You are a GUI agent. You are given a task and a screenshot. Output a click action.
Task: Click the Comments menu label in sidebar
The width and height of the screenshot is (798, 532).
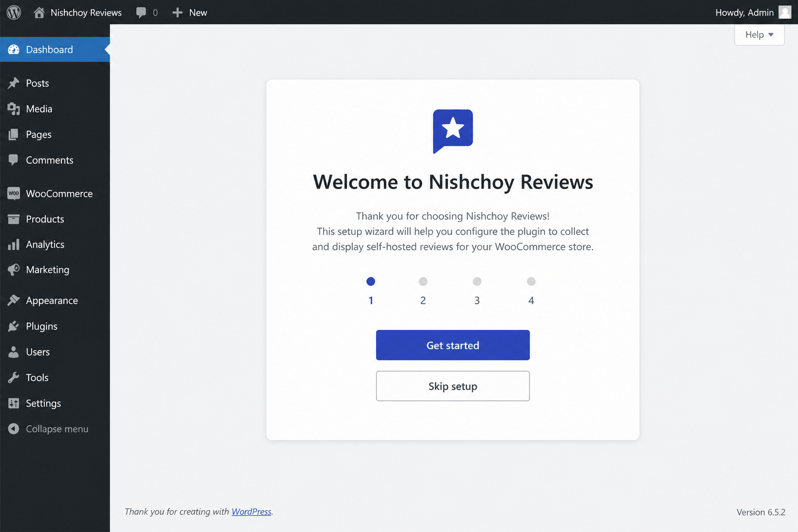[x=50, y=160]
